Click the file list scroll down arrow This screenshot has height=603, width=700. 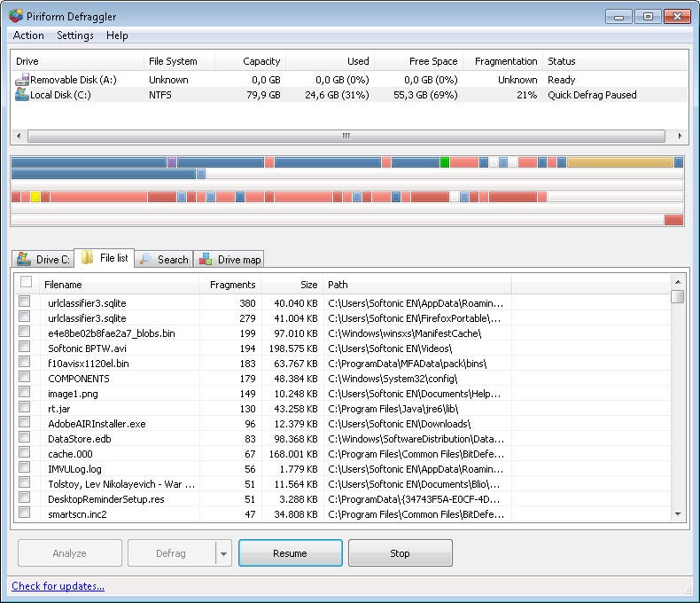point(678,514)
